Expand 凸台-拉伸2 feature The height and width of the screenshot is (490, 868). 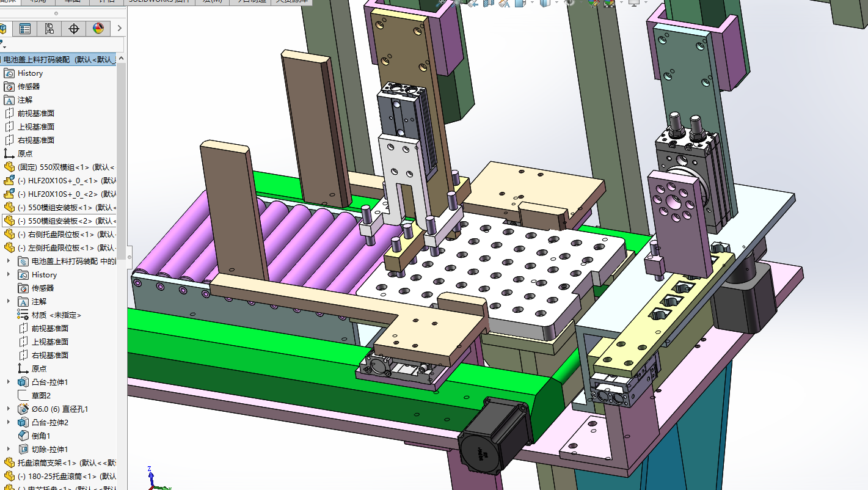tap(9, 422)
